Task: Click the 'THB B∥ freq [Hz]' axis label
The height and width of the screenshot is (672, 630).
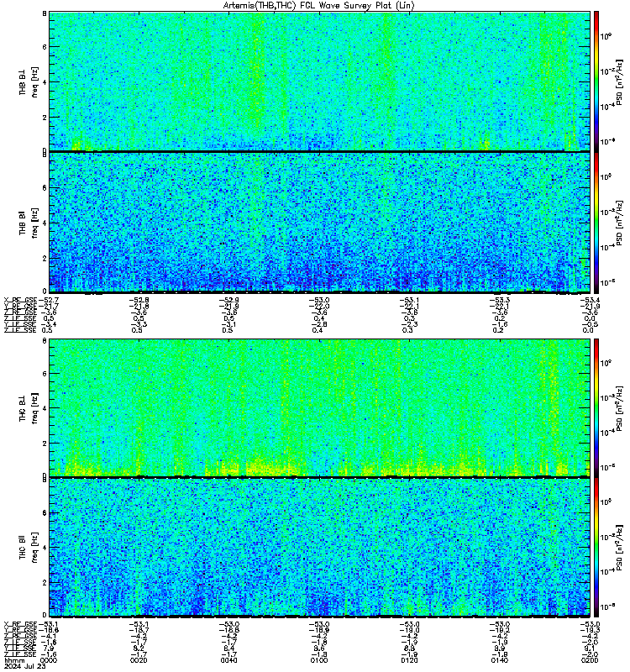Action: point(29,223)
